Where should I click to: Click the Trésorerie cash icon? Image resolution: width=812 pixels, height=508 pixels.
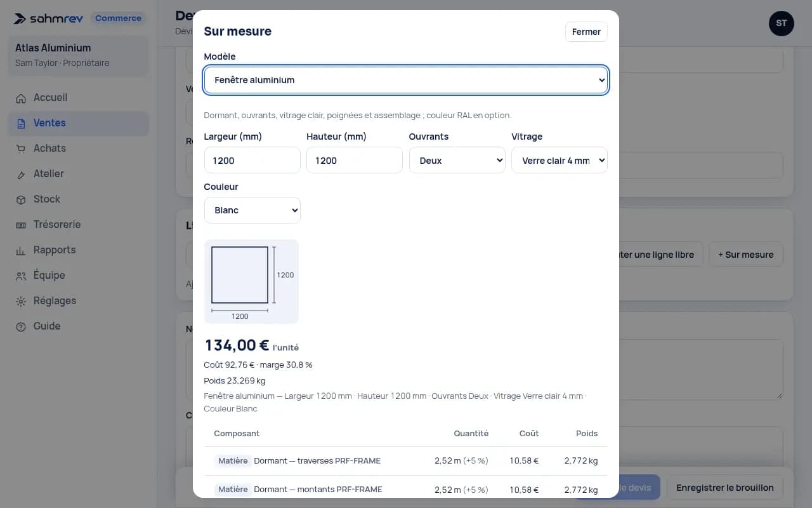22,225
